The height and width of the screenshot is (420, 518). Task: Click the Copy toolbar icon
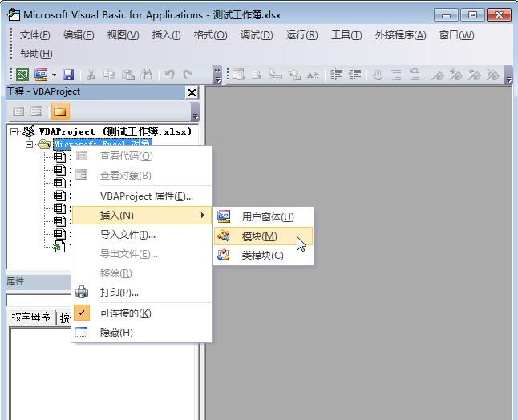click(x=109, y=75)
